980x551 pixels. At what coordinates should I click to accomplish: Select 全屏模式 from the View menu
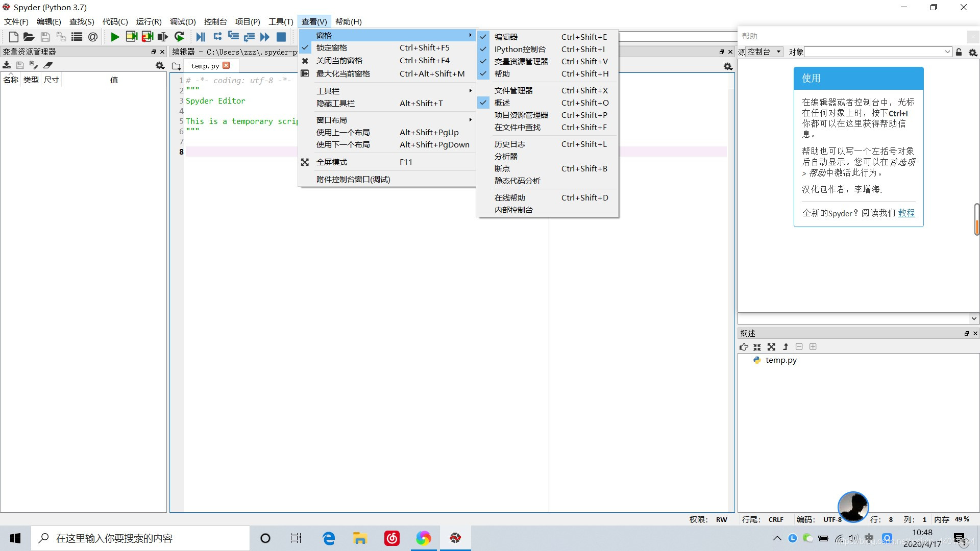tap(332, 162)
